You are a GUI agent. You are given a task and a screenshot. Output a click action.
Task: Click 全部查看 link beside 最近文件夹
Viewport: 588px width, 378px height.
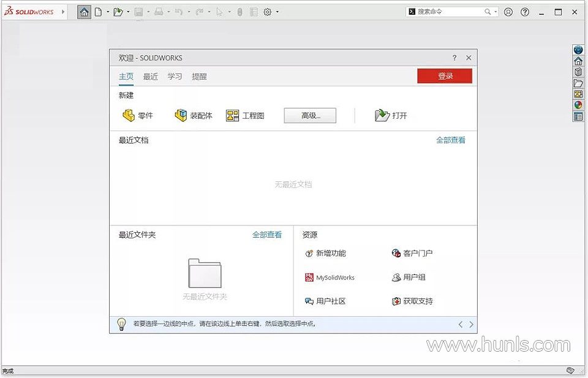tap(266, 235)
